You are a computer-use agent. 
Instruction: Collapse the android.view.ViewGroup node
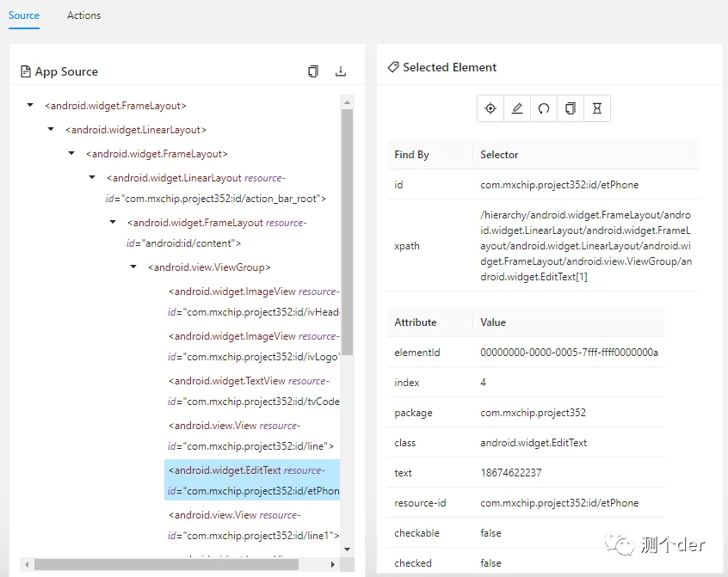133,267
